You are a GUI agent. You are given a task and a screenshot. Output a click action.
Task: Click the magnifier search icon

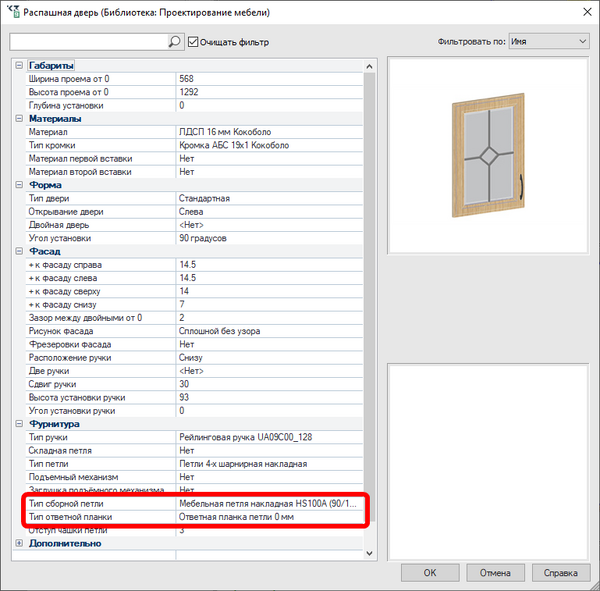coord(174,41)
